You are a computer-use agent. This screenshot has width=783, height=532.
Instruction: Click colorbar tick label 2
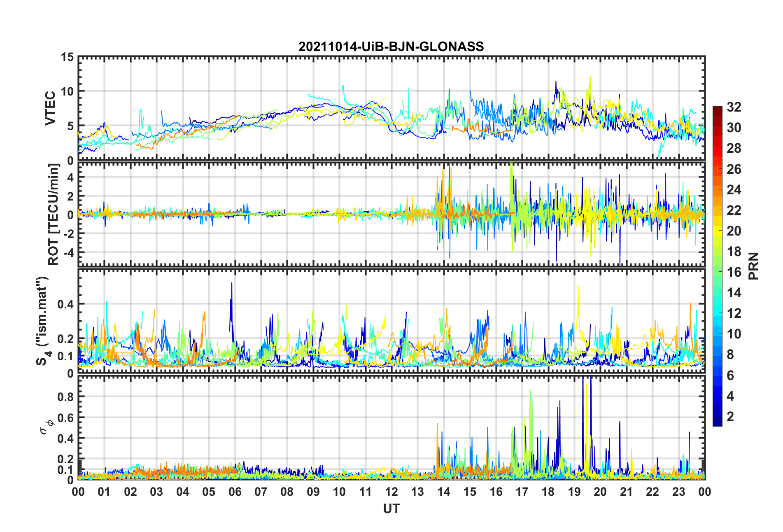tap(730, 417)
